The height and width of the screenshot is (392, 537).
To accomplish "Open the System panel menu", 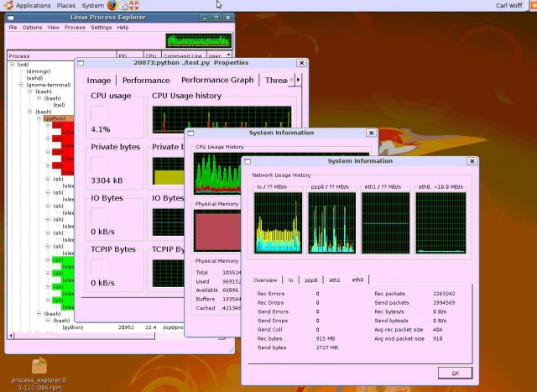I will coord(92,6).
